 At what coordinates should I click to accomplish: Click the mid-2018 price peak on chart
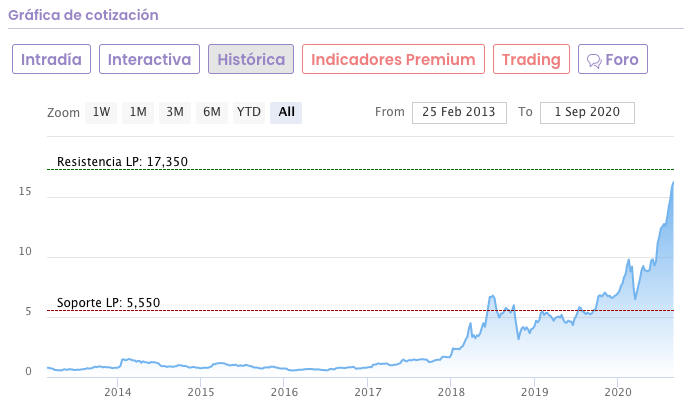492,296
